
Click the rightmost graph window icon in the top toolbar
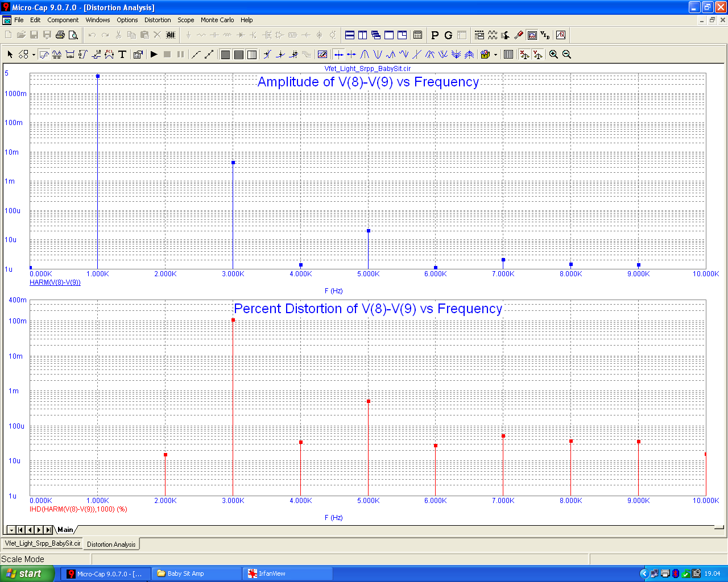(x=561, y=35)
